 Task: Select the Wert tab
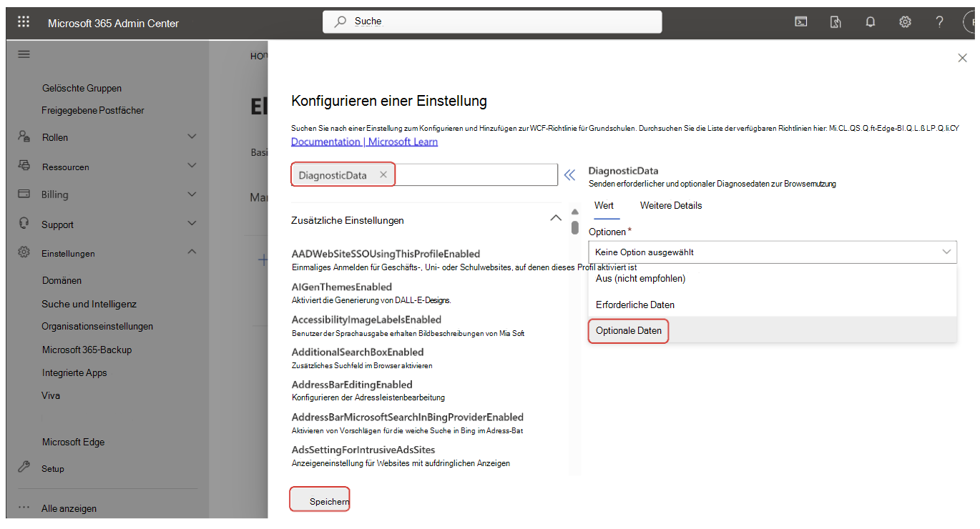point(605,205)
